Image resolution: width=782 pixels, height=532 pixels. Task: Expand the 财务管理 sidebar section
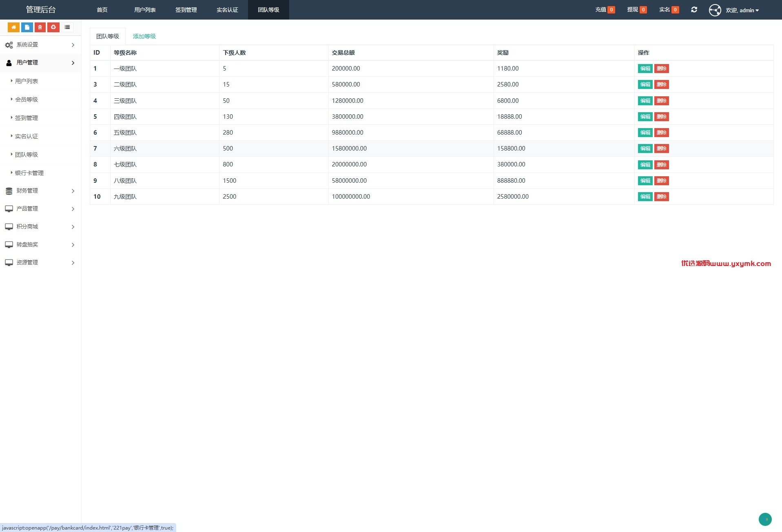pos(40,191)
